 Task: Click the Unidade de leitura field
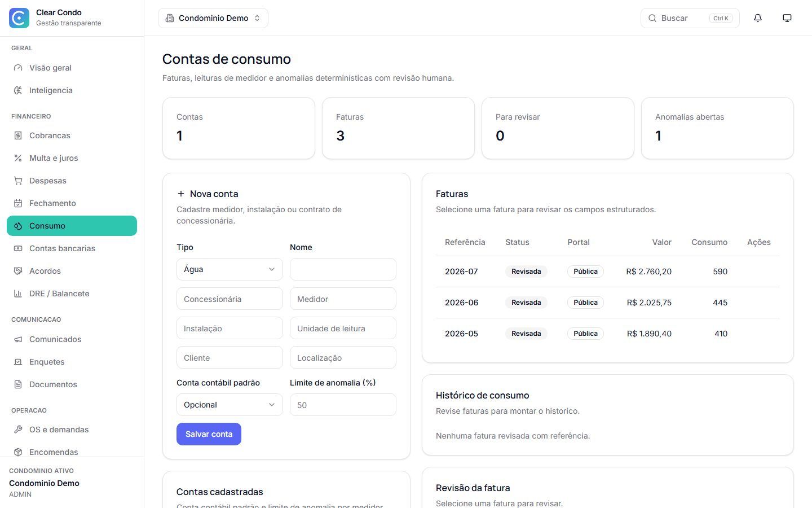pyautogui.click(x=343, y=328)
